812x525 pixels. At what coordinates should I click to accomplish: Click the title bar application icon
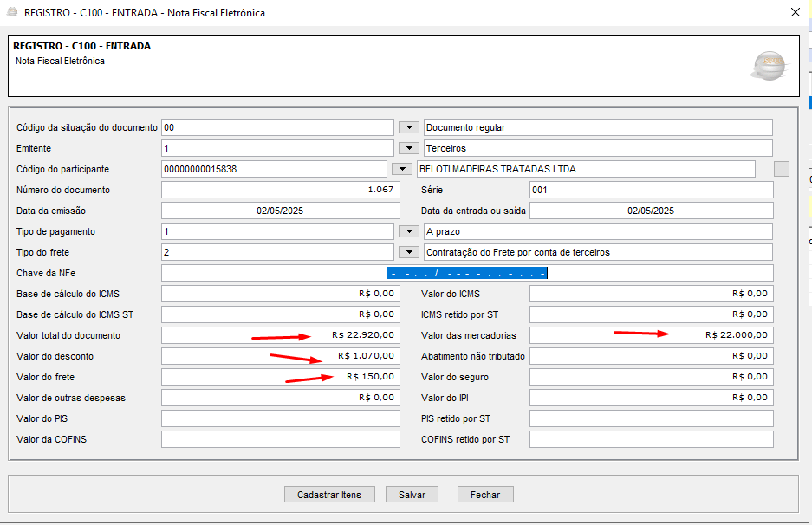pos(12,12)
